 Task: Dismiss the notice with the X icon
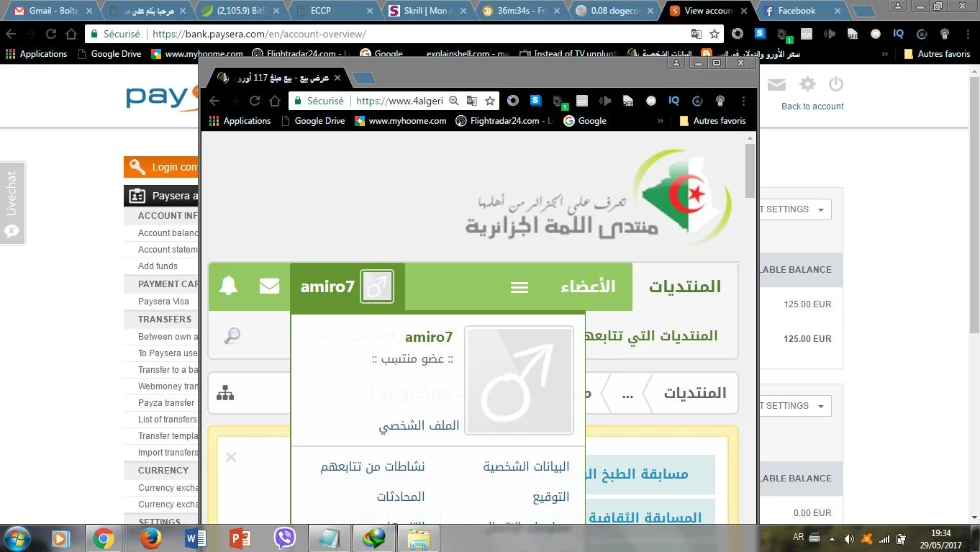tap(231, 457)
